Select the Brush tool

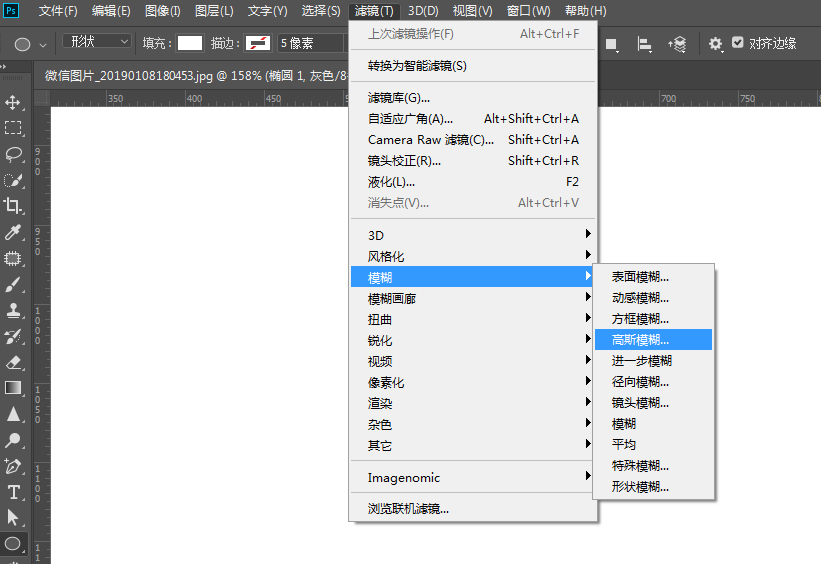13,284
